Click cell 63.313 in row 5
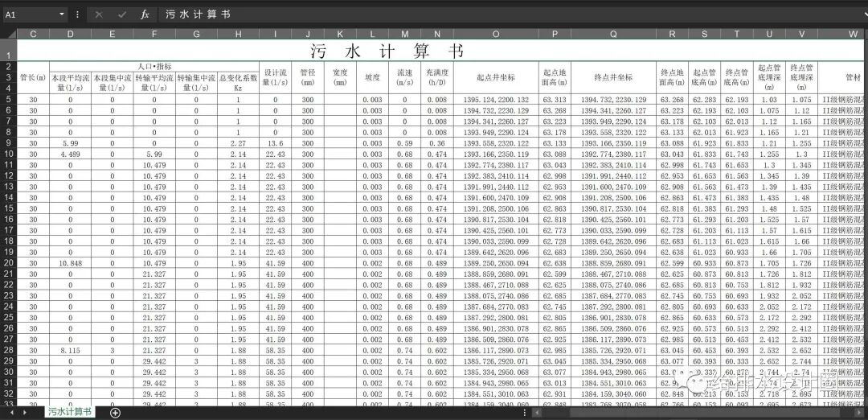The image size is (868, 420). click(554, 100)
